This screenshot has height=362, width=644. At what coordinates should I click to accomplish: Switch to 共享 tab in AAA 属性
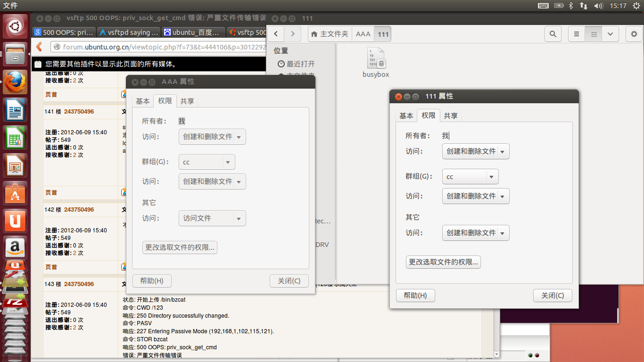click(x=187, y=101)
